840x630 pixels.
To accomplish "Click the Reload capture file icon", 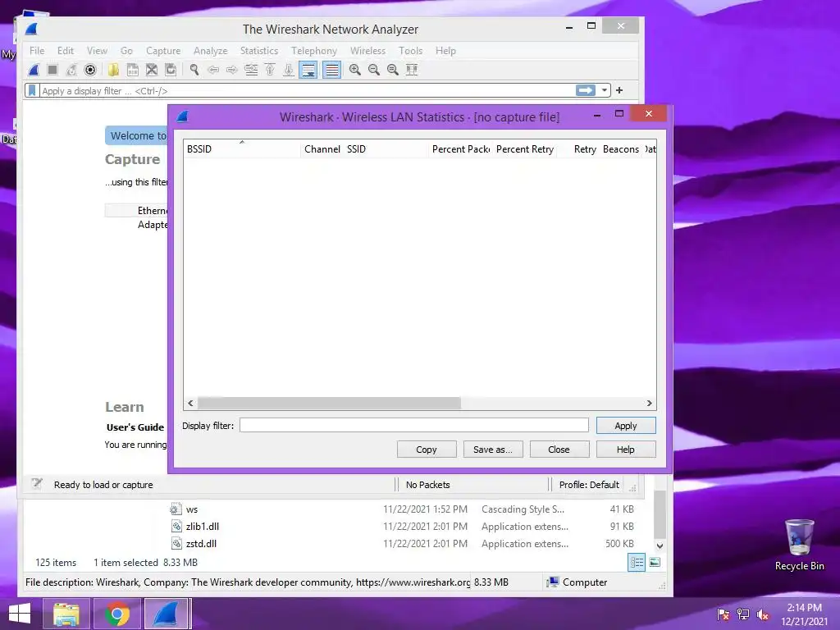I will tap(171, 70).
